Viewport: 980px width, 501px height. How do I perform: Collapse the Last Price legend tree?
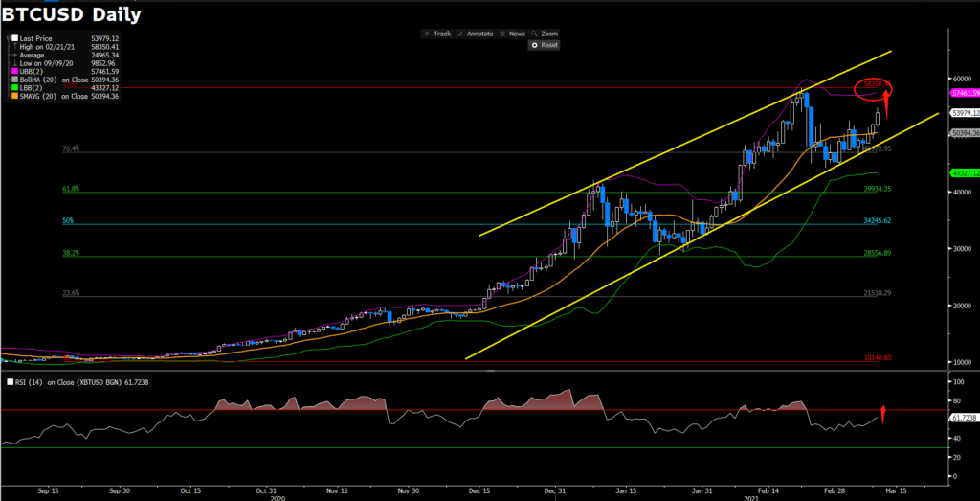7,38
